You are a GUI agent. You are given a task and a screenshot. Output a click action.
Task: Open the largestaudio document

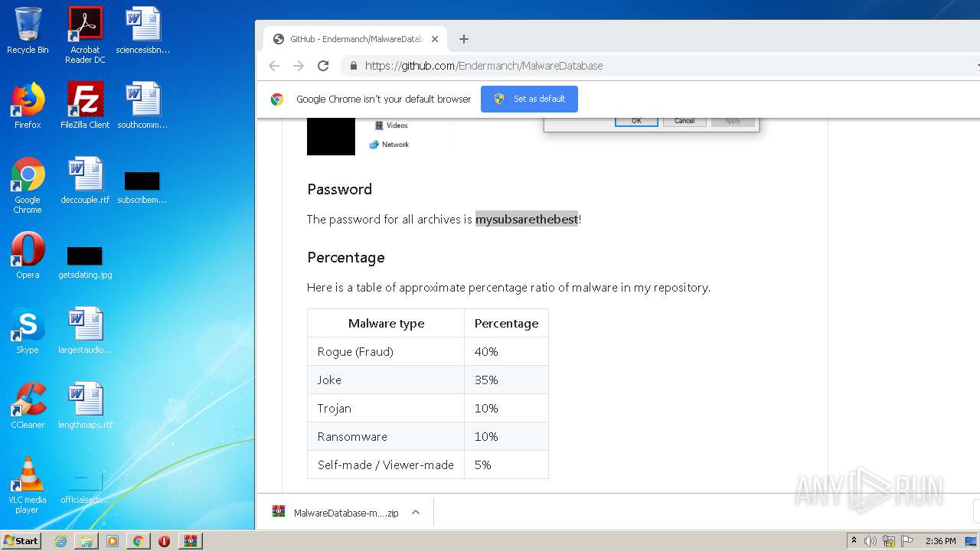pyautogui.click(x=85, y=331)
